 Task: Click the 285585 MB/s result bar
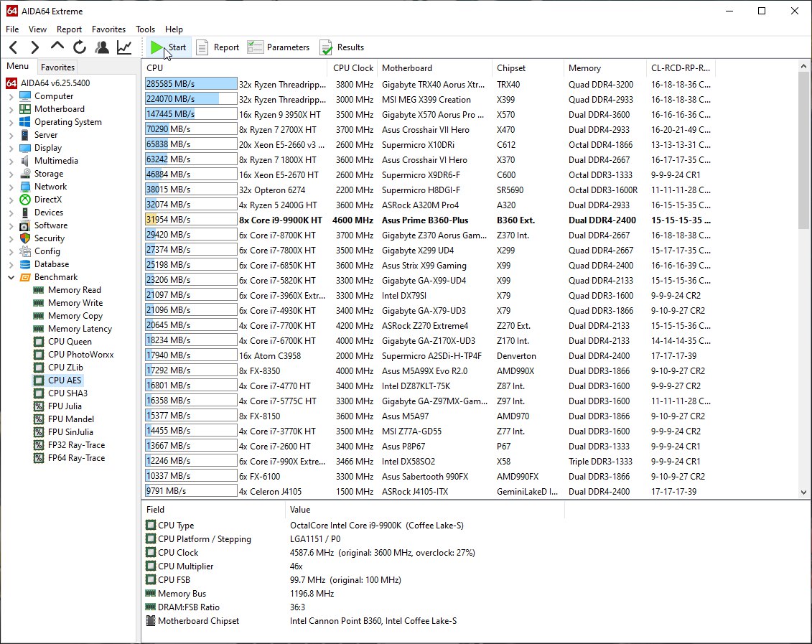(191, 84)
